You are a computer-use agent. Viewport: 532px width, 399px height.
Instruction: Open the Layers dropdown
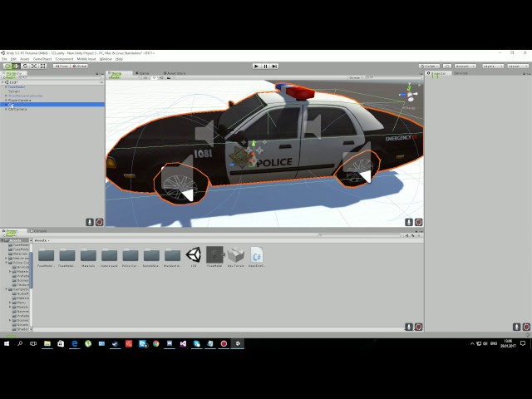[x=492, y=66]
